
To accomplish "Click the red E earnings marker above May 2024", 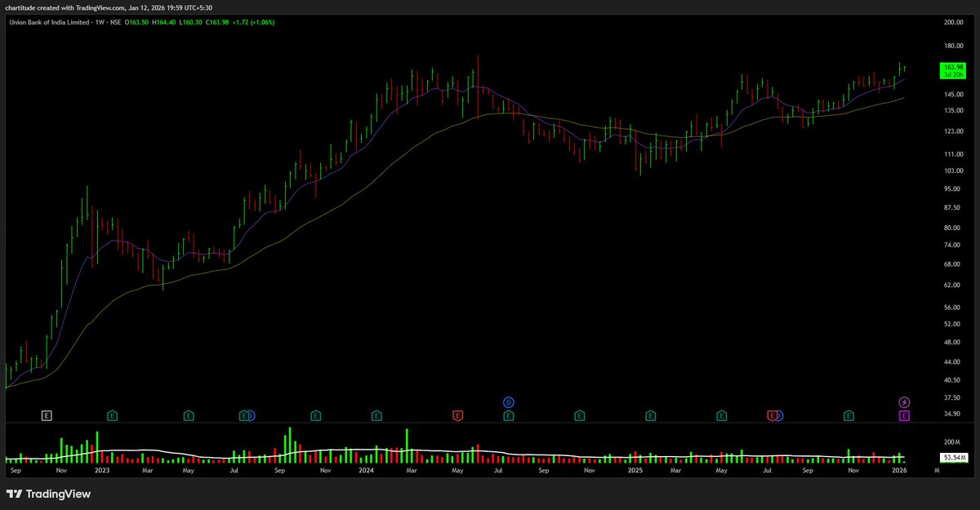I will pos(458,415).
